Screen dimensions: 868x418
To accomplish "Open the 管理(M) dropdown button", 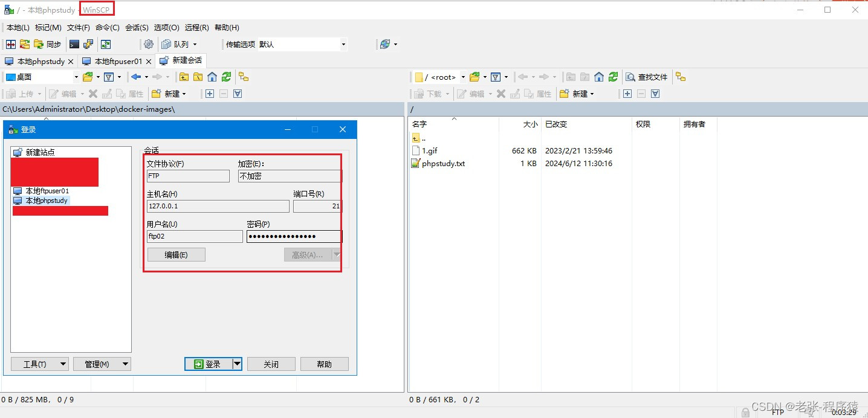I will [x=102, y=364].
